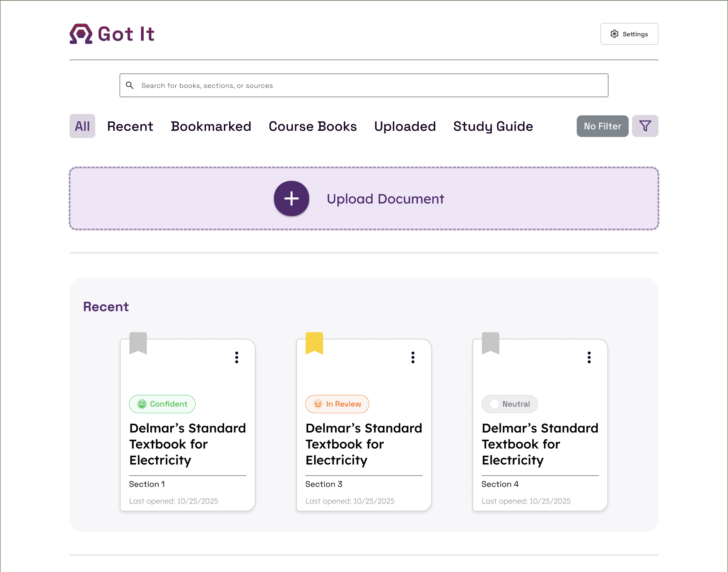Click the No Filter button
Viewport: 728px width, 572px height.
click(602, 126)
